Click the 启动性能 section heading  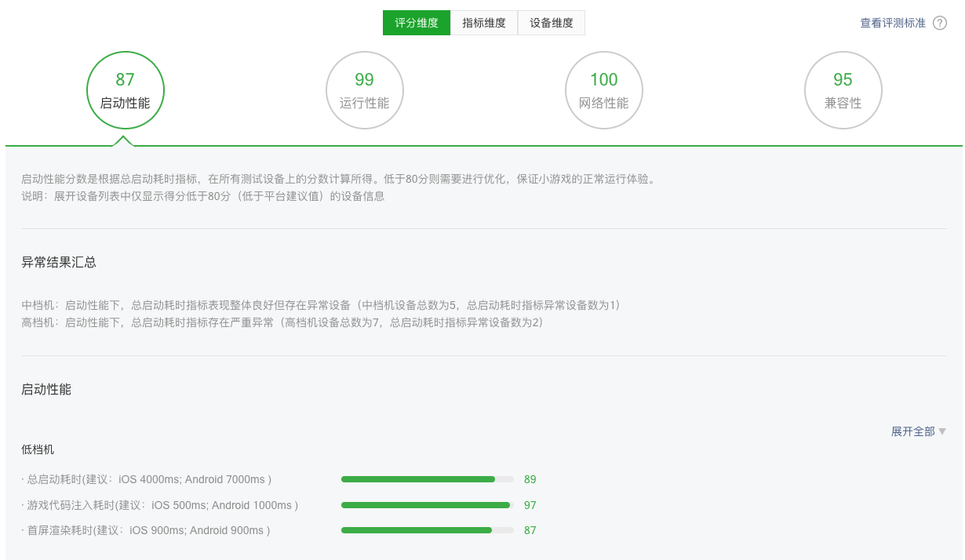[46, 389]
